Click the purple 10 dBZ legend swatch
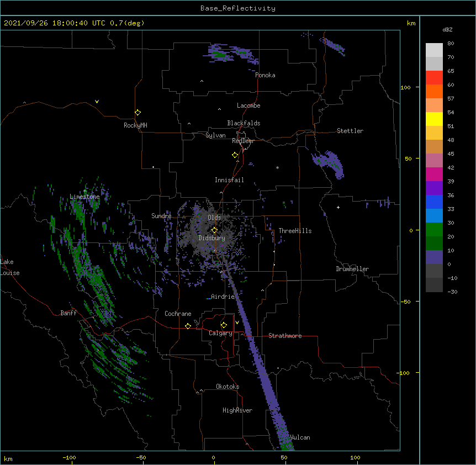The width and height of the screenshot is (476, 465). tap(434, 257)
